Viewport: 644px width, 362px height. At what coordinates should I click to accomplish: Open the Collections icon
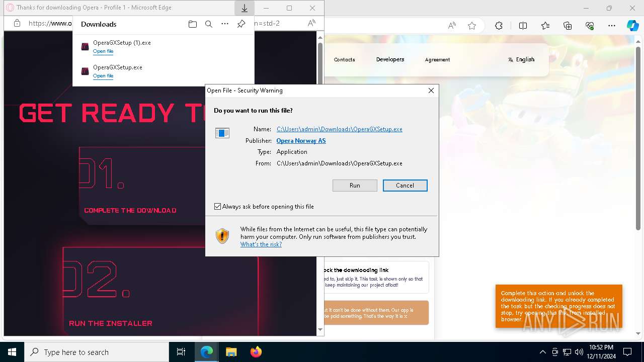[x=568, y=26]
